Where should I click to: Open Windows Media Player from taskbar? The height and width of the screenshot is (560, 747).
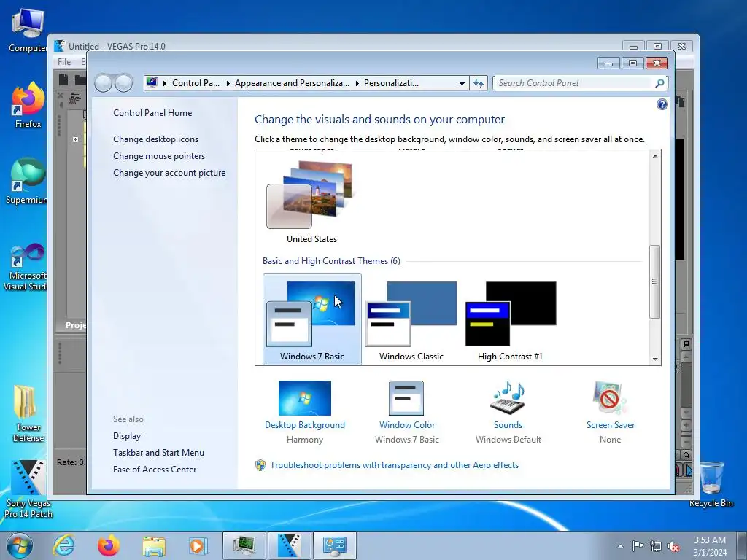coord(198,545)
